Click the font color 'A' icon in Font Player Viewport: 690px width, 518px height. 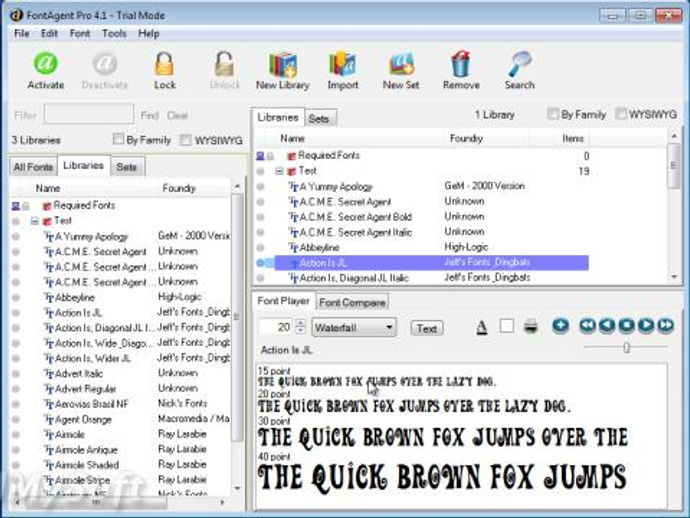[482, 327]
